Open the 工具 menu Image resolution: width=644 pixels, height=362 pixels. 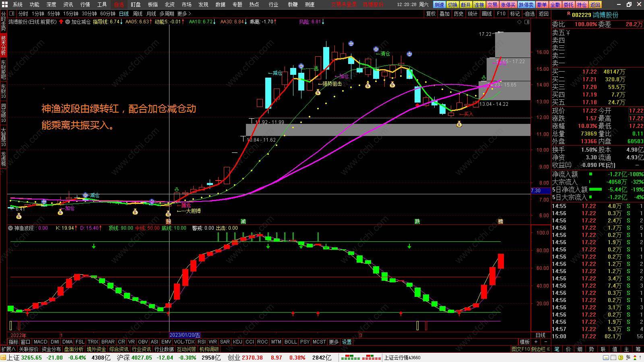102,4
